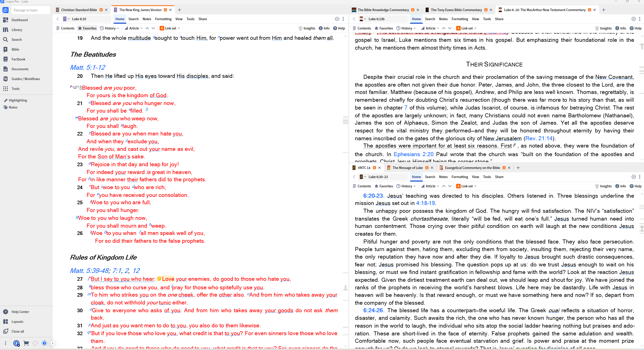Switch to The Tony Evans Bible Commentary tab
This screenshot has width=644, height=350.
tap(456, 10)
